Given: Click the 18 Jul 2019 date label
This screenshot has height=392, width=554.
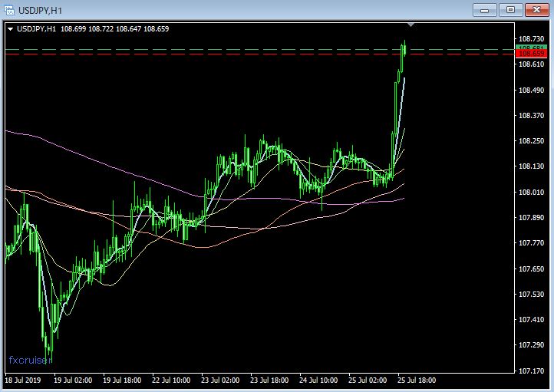Looking at the screenshot, I should point(22,380).
